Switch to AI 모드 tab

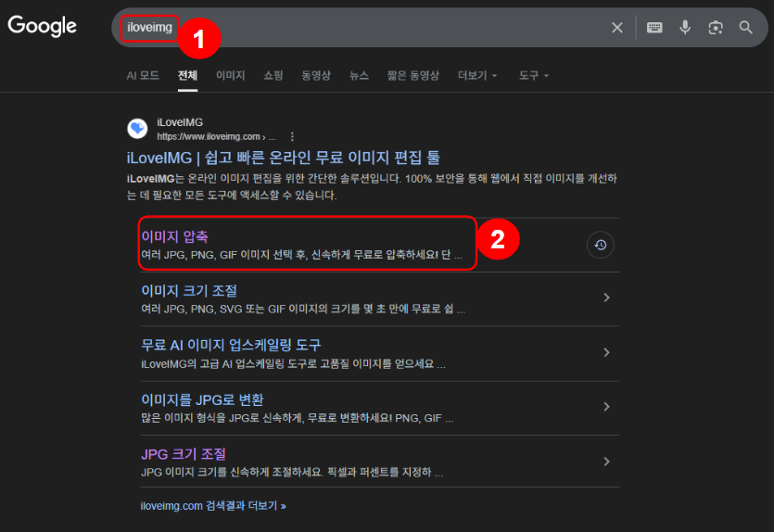tap(143, 75)
